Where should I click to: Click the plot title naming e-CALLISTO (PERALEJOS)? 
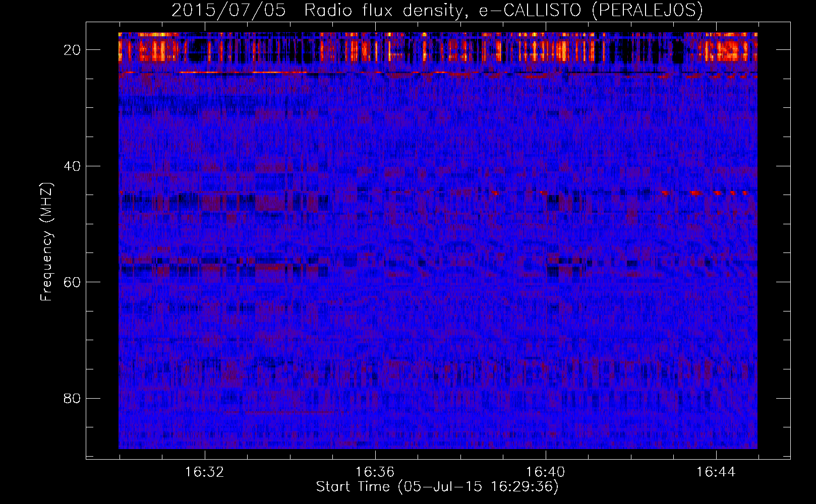point(437,10)
